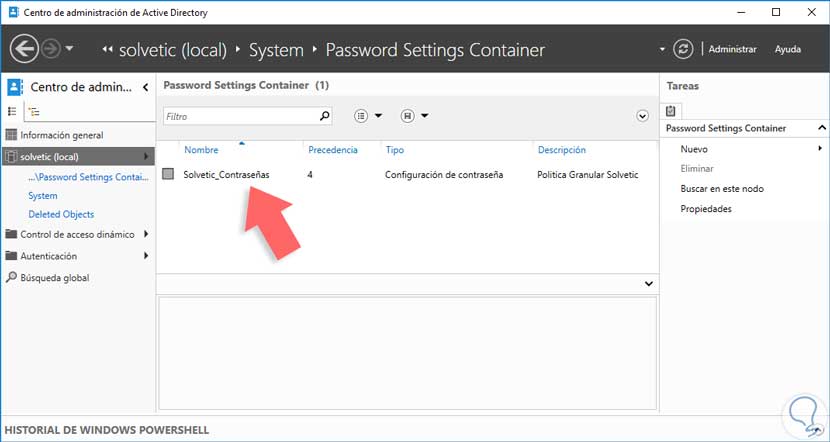The image size is (830, 442).
Task: Click Propiedades in the tasks pane
Action: point(706,209)
